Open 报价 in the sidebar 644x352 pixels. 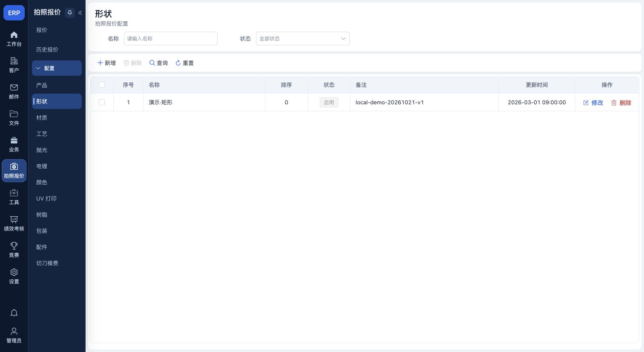(x=57, y=30)
